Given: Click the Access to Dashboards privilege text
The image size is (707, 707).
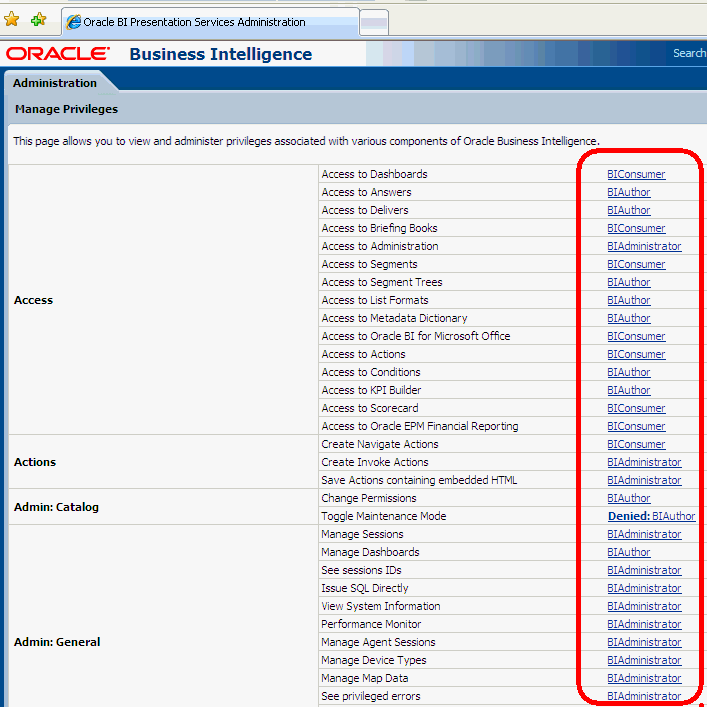Looking at the screenshot, I should point(374,174).
